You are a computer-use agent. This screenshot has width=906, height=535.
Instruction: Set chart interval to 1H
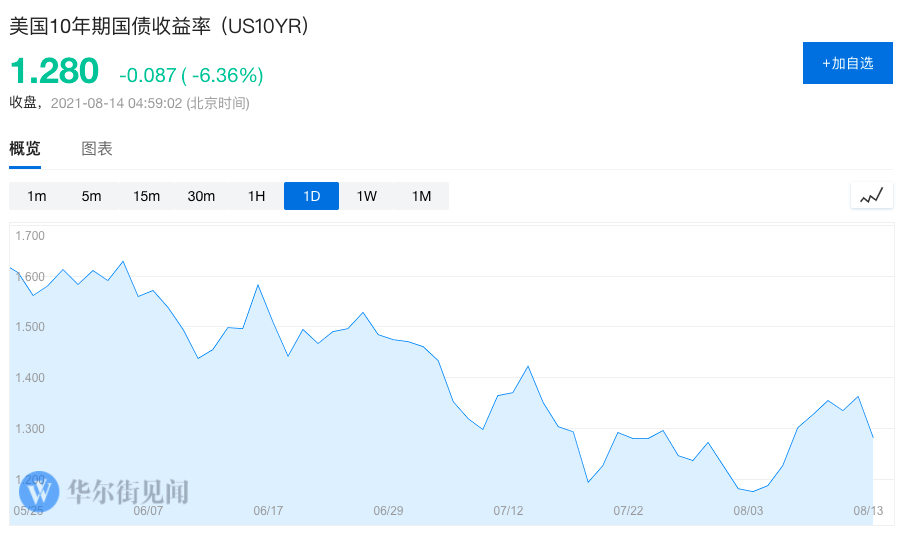pyautogui.click(x=257, y=196)
